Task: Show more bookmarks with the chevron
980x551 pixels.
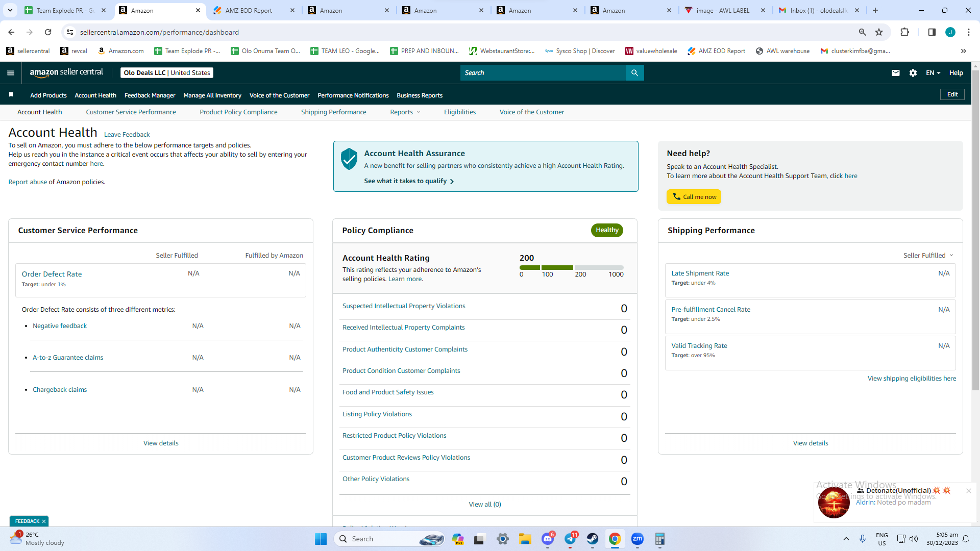Action: click(964, 51)
